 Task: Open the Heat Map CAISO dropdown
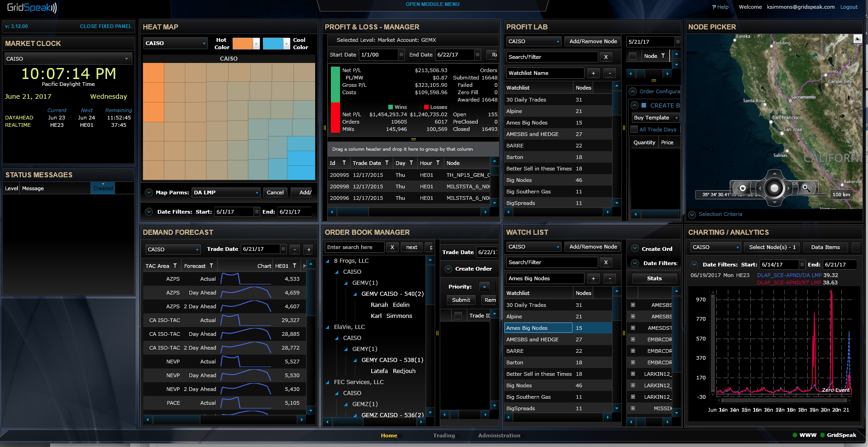[176, 43]
